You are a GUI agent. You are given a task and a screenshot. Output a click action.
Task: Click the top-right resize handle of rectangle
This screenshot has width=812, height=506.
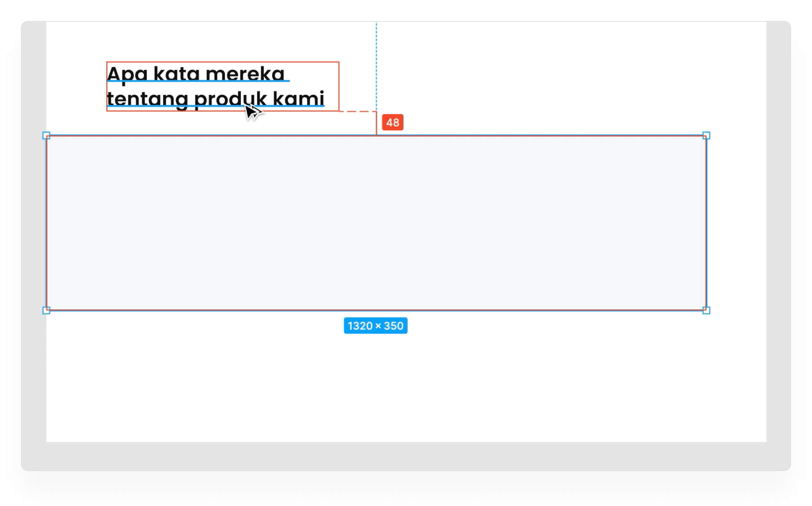pos(706,135)
